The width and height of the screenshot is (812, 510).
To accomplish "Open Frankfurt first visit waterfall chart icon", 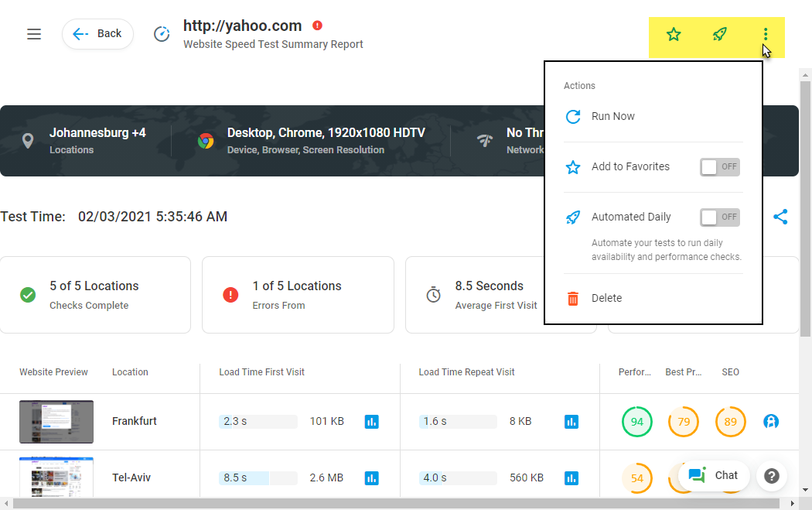I will click(x=371, y=422).
